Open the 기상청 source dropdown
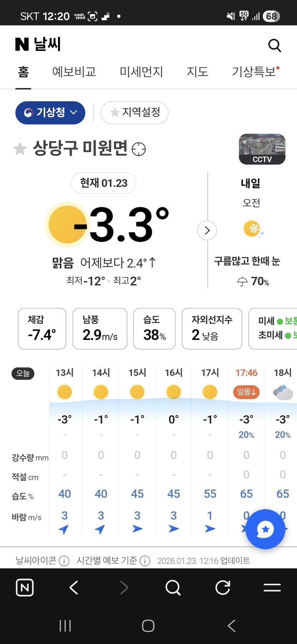This screenshot has height=644, width=297. coord(50,113)
